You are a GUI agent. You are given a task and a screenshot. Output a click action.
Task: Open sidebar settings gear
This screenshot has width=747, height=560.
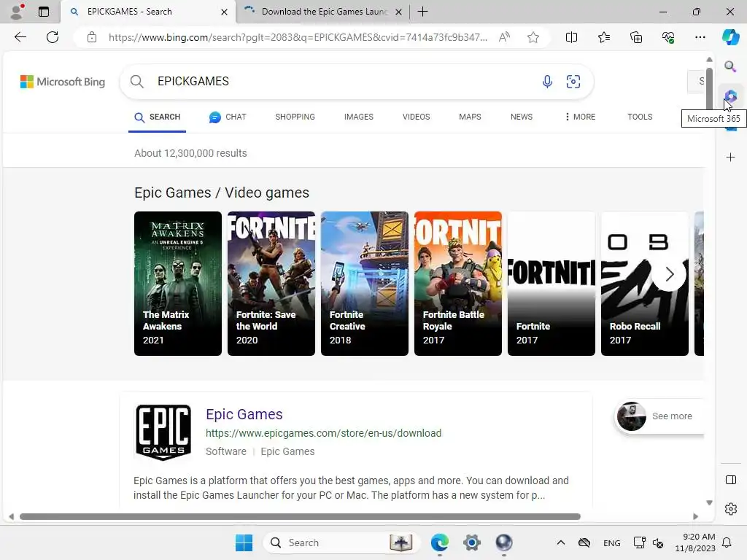(730, 509)
